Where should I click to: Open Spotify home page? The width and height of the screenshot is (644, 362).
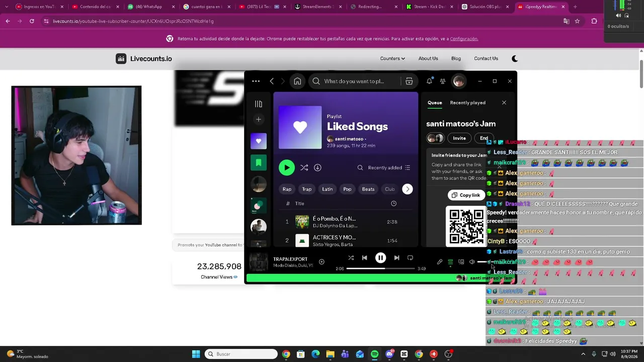[x=297, y=81]
